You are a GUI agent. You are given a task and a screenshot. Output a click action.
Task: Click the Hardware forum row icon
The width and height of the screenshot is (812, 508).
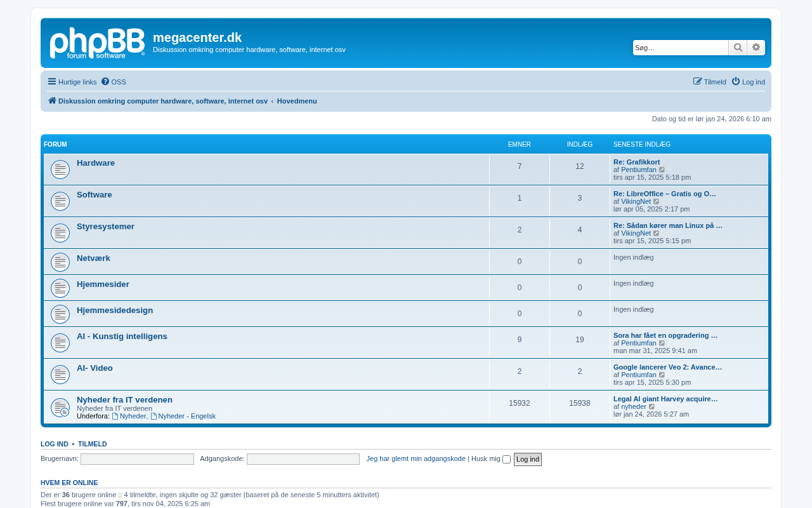60,170
